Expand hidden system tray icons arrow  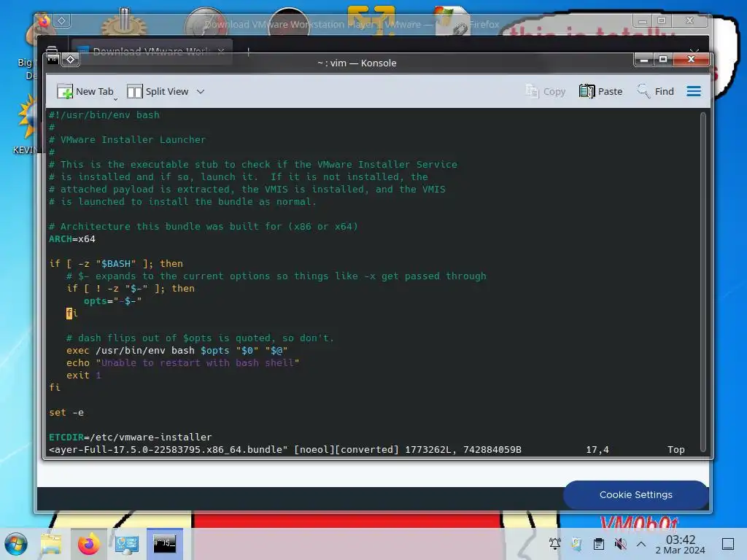[641, 544]
